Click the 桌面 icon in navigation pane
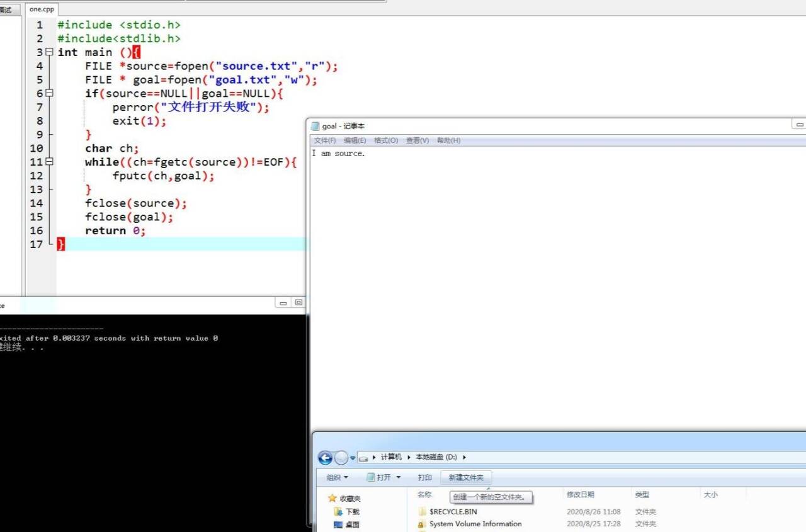Screen dimensions: 806x532 (x=338, y=524)
